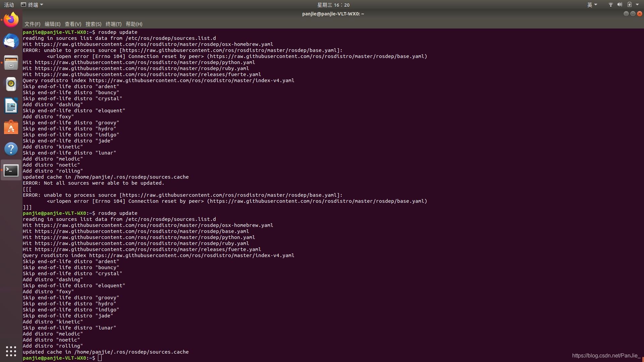Click the second 'rosdep update' command text
The width and height of the screenshot is (644, 362).
118,213
